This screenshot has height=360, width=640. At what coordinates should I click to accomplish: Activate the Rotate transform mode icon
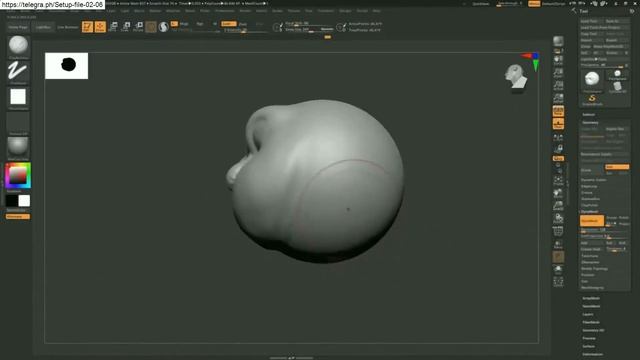(138, 27)
